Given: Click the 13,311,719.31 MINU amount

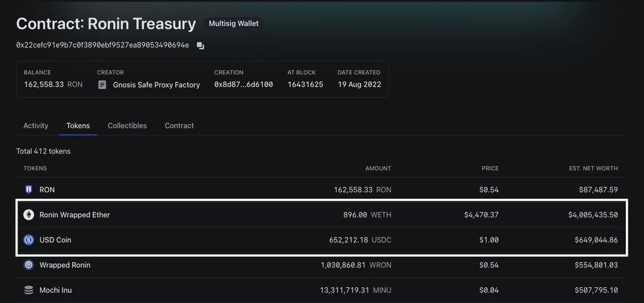Looking at the screenshot, I should click(x=356, y=291).
